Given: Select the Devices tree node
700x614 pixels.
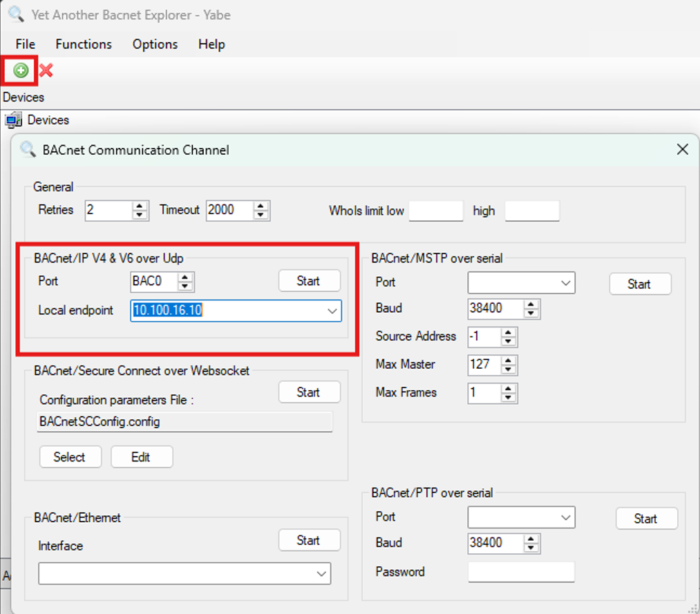Looking at the screenshot, I should coord(48,120).
